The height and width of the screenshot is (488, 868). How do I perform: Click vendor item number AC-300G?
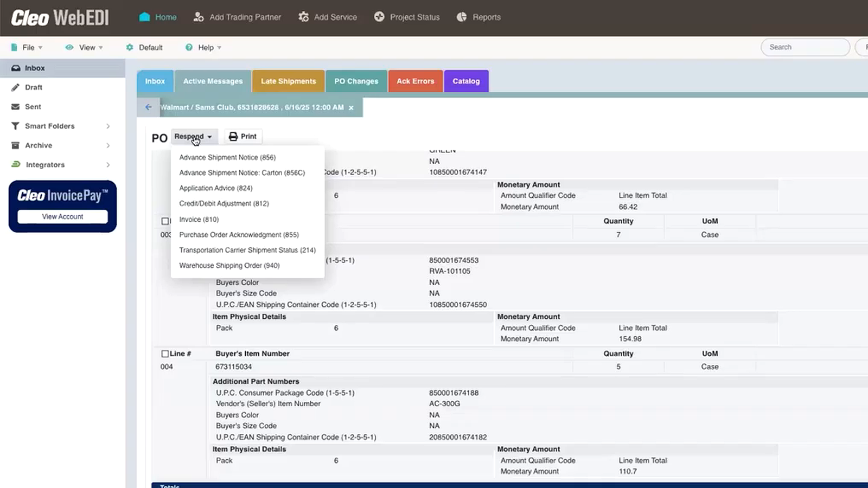445,404
